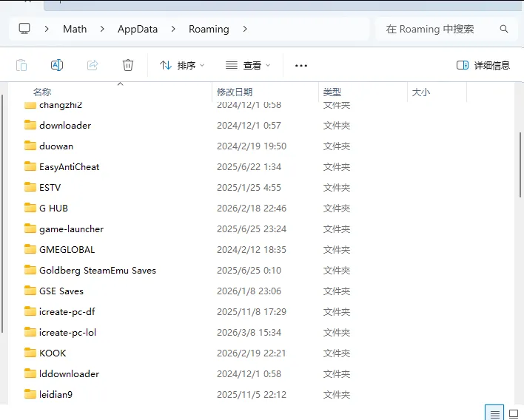Navigate to AppData breadcrumb

[138, 29]
